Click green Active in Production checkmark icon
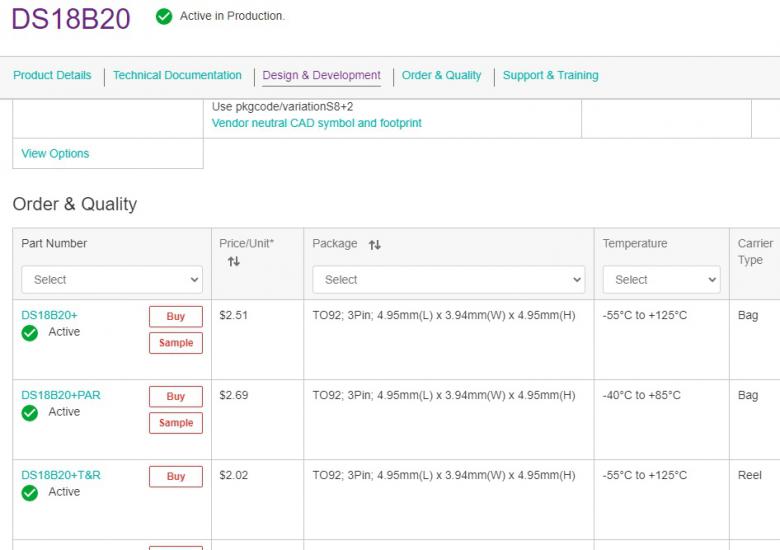 click(x=164, y=17)
